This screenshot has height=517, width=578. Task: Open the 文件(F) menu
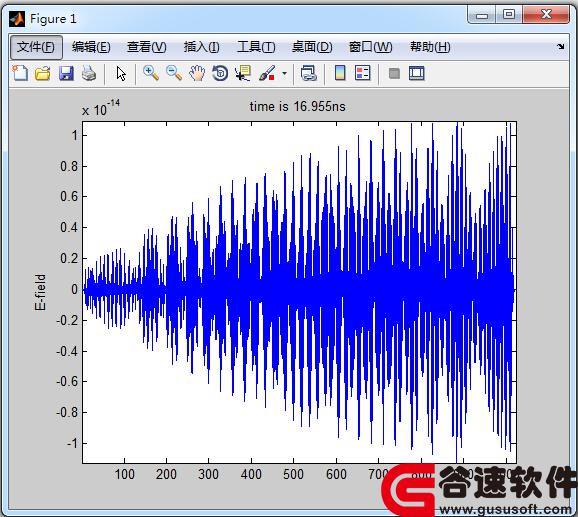point(36,47)
